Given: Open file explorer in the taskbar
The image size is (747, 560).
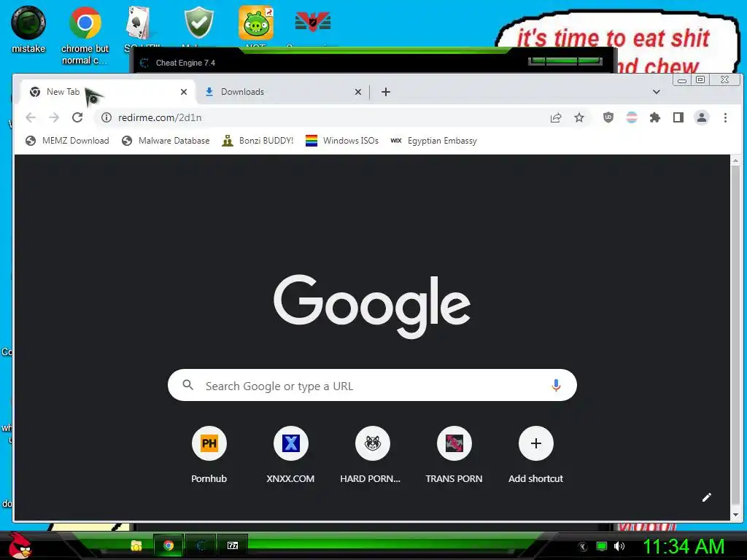Looking at the screenshot, I should 136,545.
